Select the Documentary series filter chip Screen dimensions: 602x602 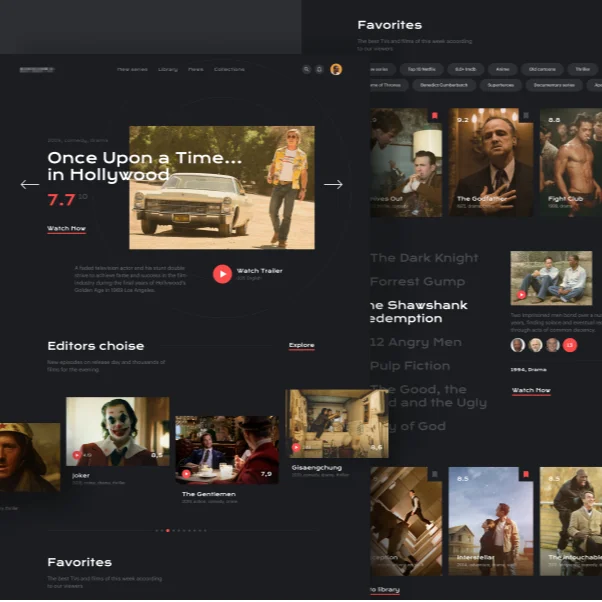tap(554, 85)
